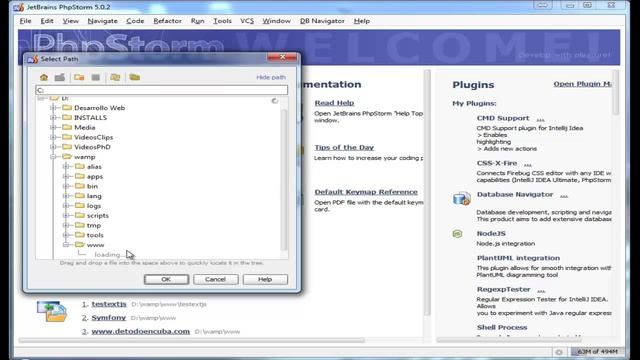
Task: Click the PlantUML integration plugin title
Action: (x=518, y=258)
